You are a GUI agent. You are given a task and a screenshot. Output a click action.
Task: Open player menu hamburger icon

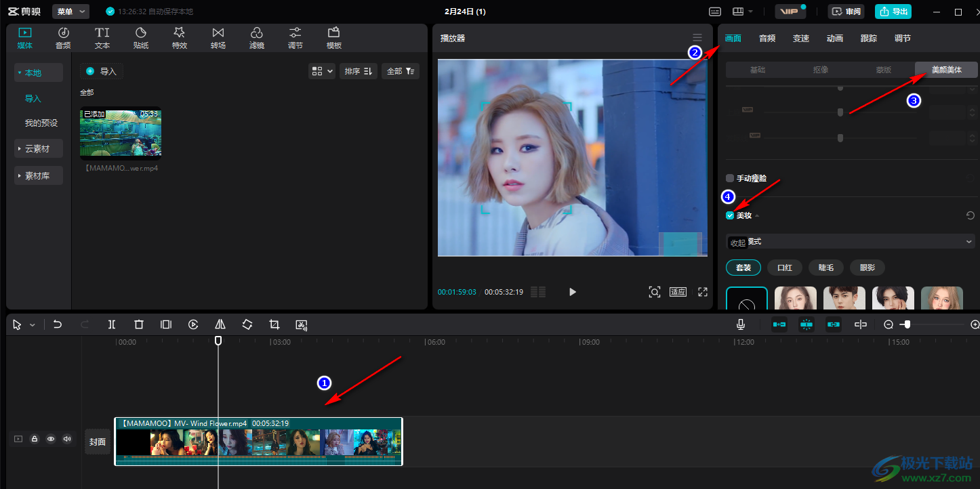[697, 37]
